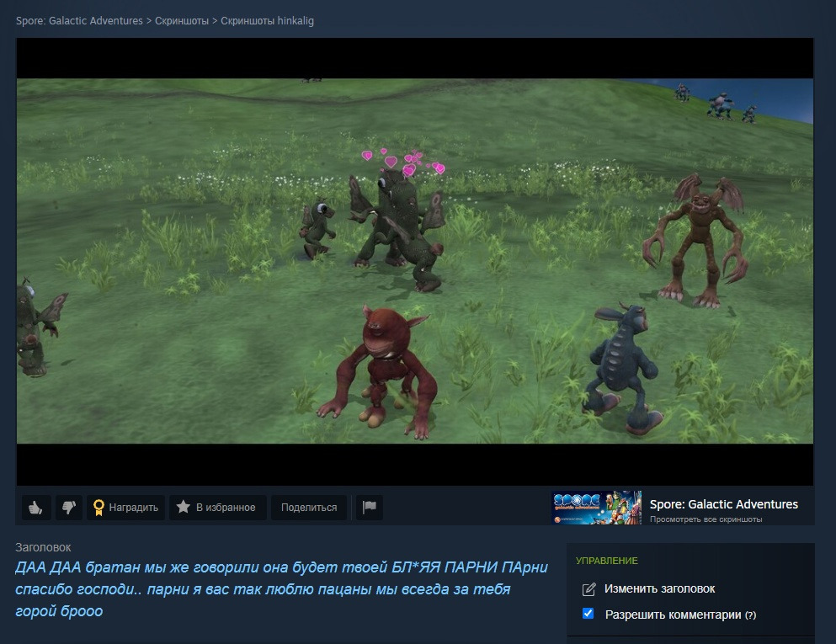
Task: Click the Просмотреть все скриншоты link
Action: [x=706, y=519]
